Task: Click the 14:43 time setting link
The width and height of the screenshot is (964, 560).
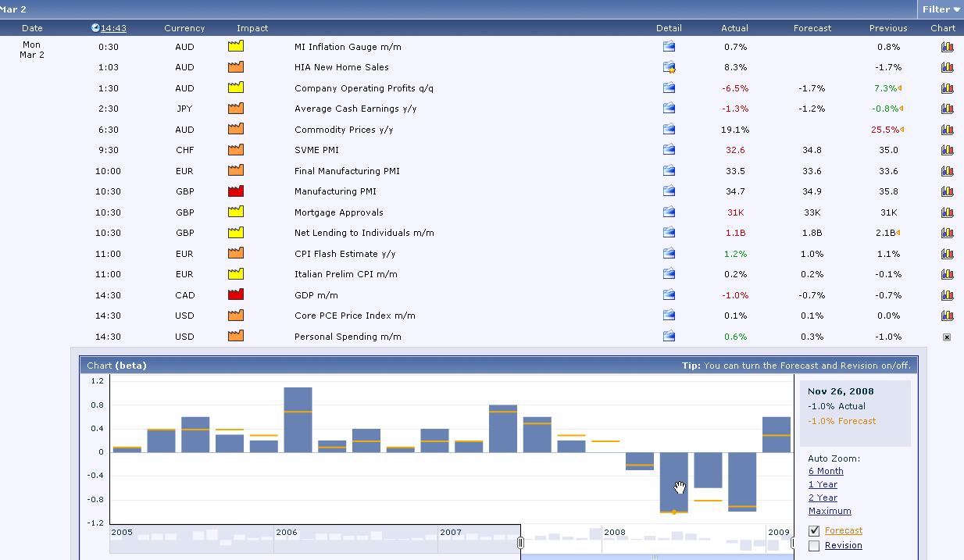Action: point(113,28)
